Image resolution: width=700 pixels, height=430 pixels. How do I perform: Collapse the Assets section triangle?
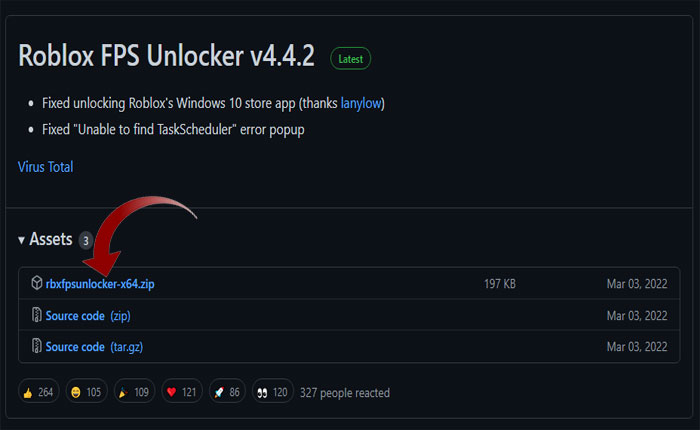click(23, 240)
